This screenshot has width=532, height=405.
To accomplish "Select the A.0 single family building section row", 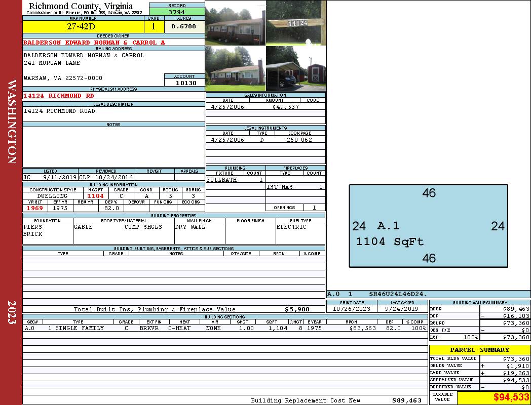I will 225,328.
